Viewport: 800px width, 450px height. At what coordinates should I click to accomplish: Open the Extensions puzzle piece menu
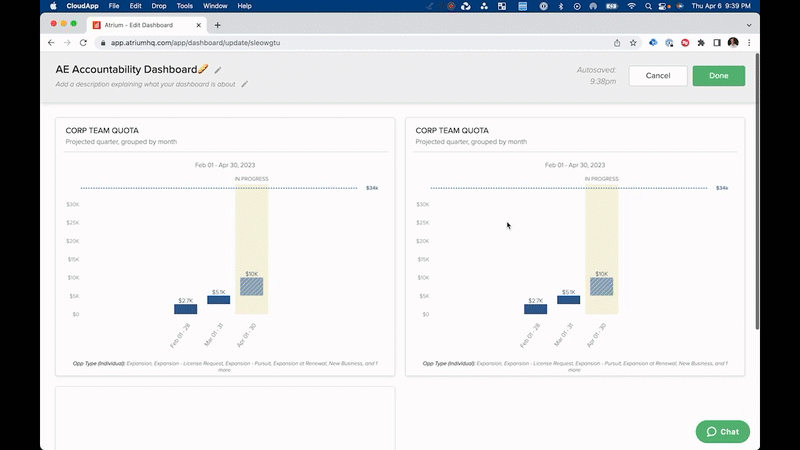point(701,43)
